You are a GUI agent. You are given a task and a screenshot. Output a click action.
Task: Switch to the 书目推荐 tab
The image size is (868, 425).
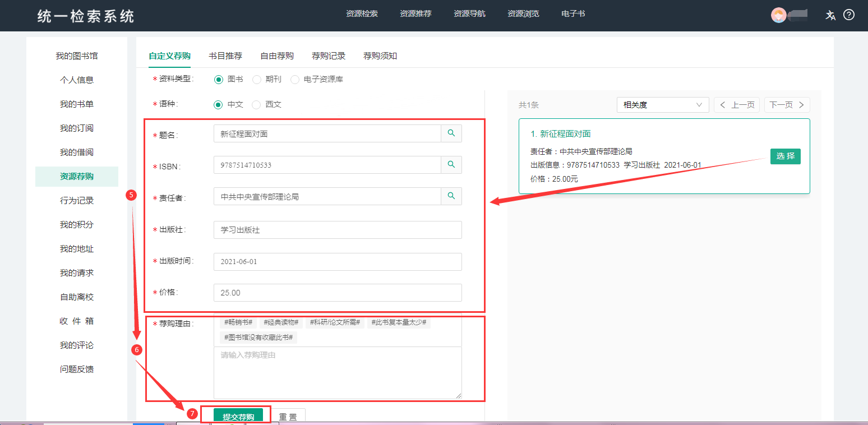[227, 56]
